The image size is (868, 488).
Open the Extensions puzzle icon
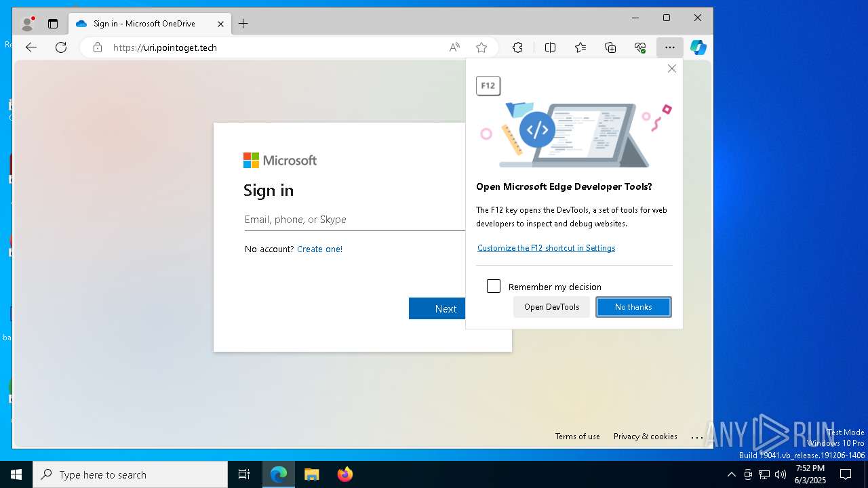tap(517, 47)
